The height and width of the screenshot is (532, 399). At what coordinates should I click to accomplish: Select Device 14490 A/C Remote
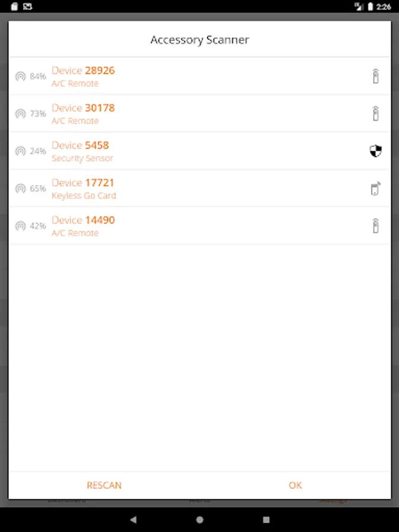point(200,226)
